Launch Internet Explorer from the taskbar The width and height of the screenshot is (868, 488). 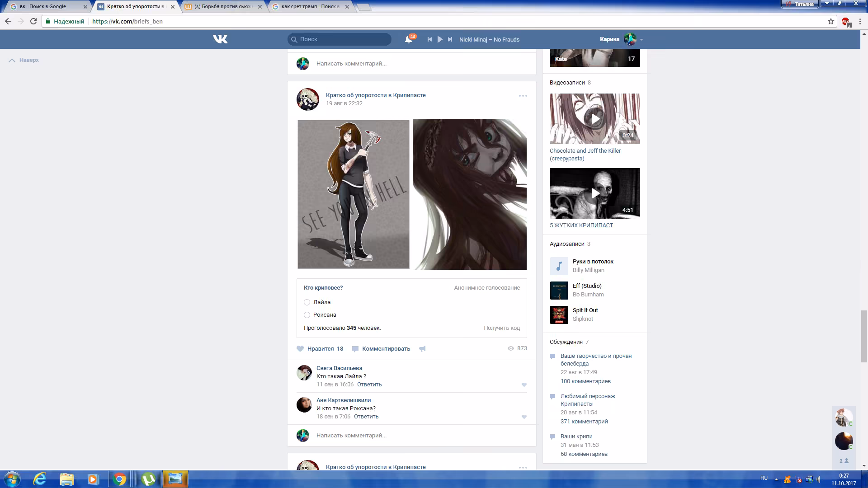click(x=40, y=479)
